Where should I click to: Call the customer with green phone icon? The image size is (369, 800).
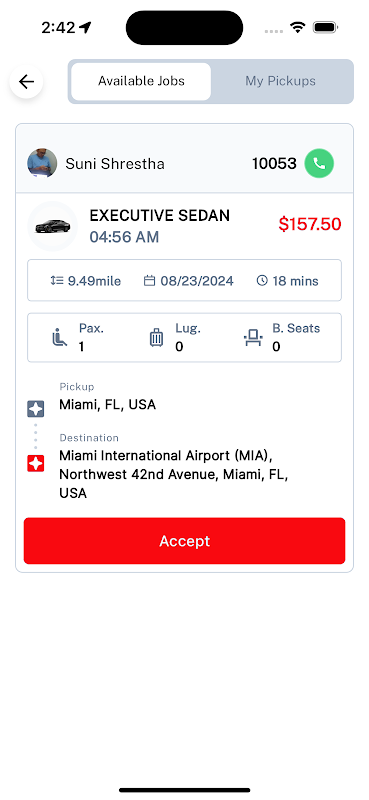pyautogui.click(x=319, y=163)
